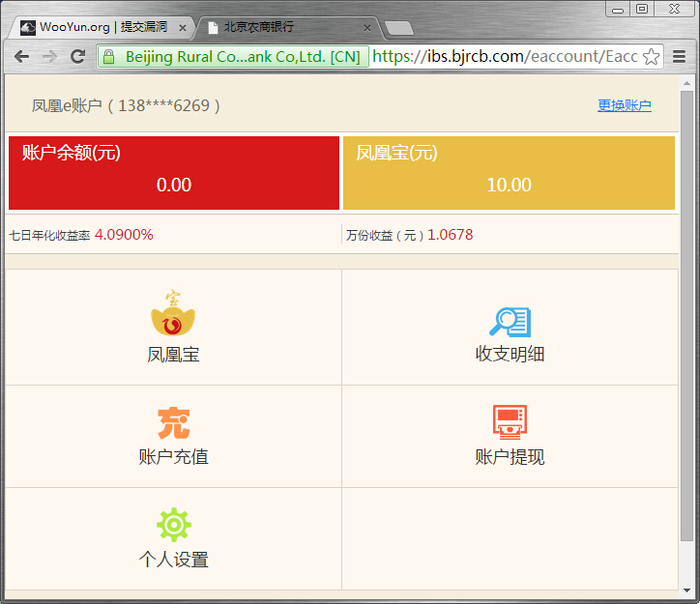Click the 万份收益（元）label
Screen dimensions: 700x604
pos(385,235)
